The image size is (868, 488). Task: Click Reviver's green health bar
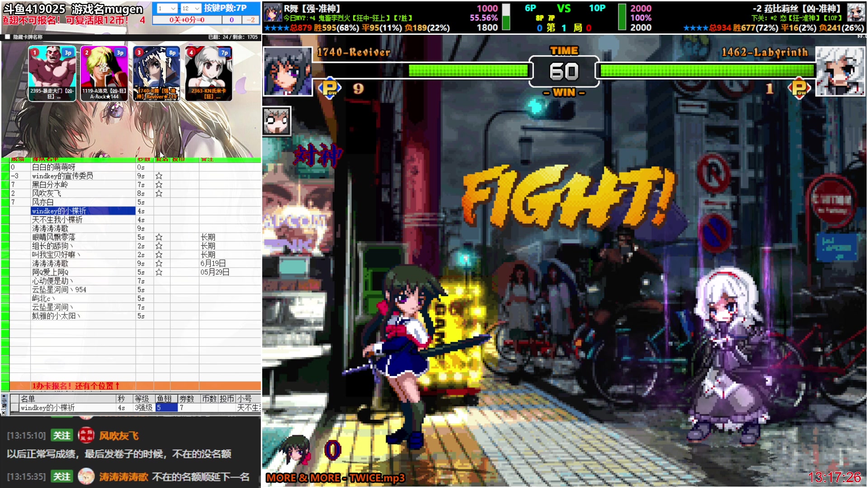(x=468, y=70)
